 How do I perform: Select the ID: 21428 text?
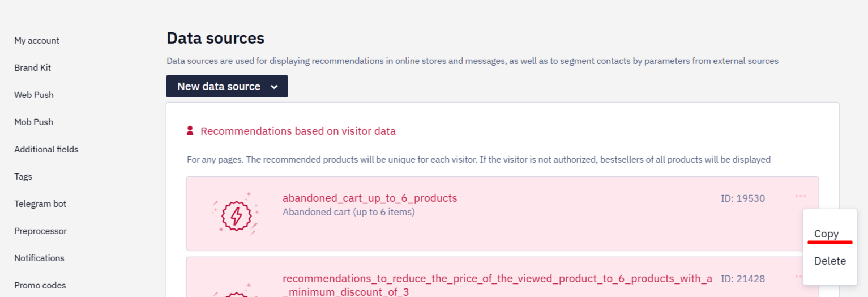point(743,279)
